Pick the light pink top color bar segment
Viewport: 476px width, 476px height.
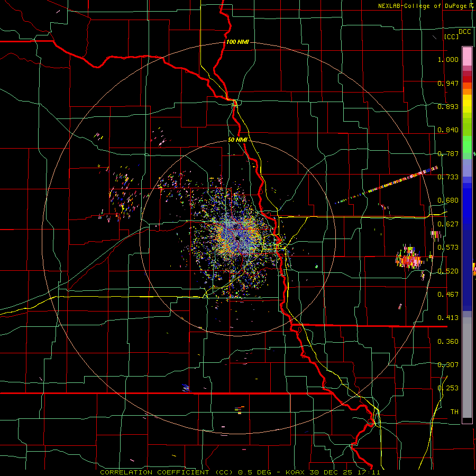pos(467,57)
